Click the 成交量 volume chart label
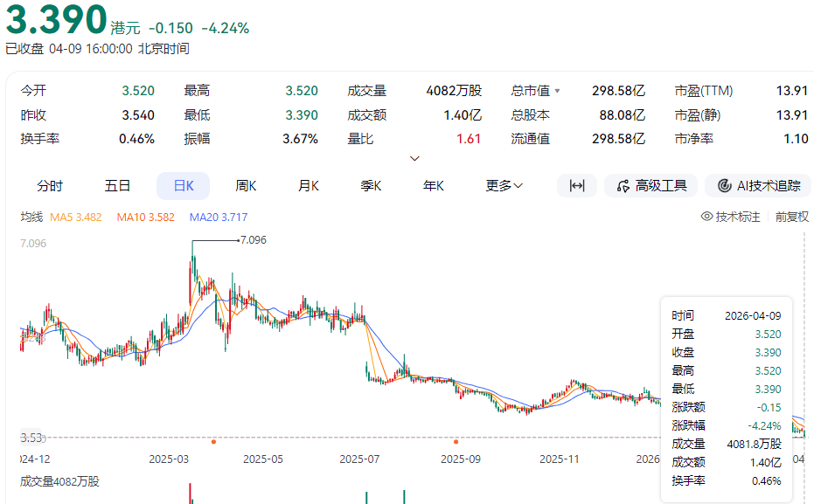 click(x=59, y=480)
